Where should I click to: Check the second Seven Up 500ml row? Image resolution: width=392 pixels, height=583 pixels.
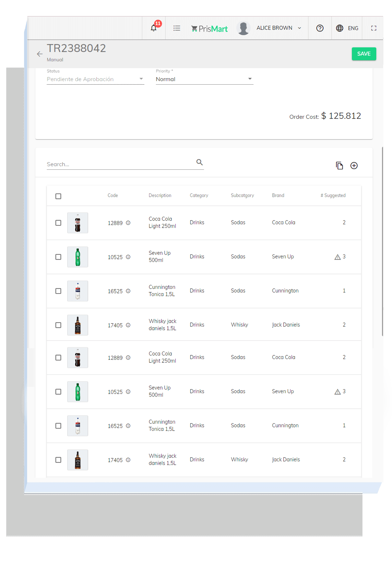point(58,392)
